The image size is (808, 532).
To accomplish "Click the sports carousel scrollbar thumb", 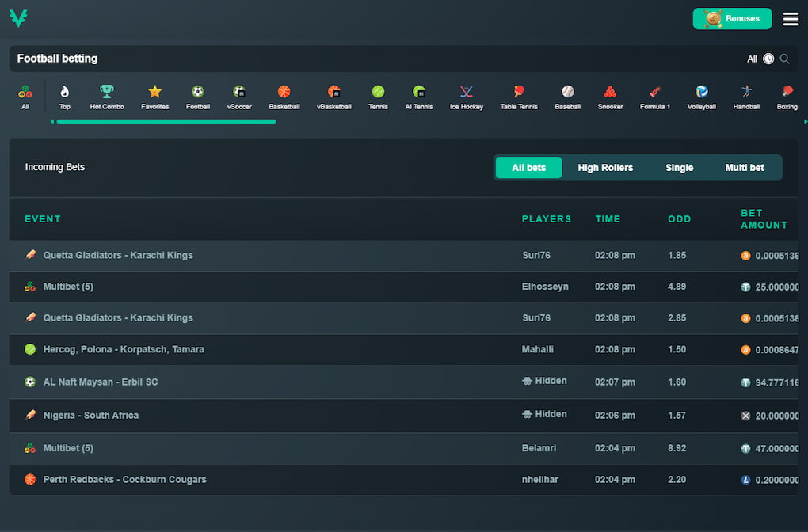I will [166, 122].
